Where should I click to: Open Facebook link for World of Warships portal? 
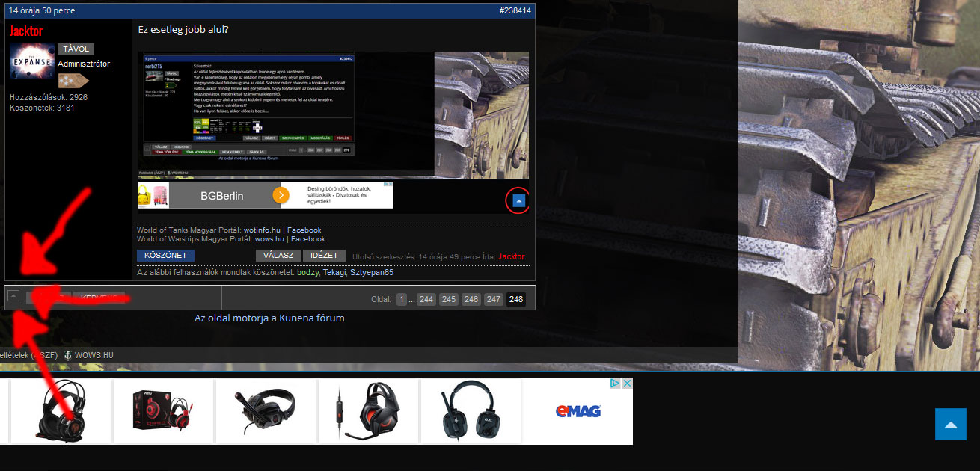[x=307, y=239]
